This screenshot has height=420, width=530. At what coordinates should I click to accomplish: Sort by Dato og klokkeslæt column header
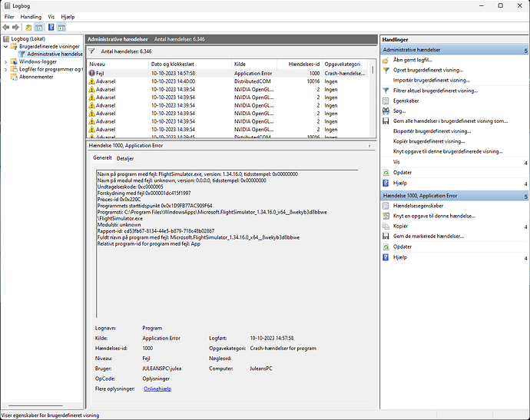190,64
